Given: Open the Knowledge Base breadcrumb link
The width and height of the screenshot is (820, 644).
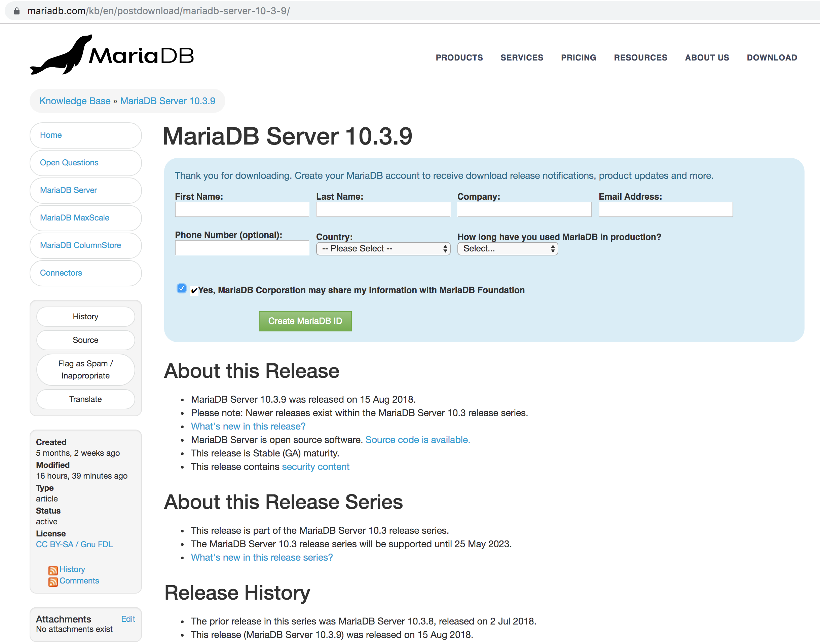Looking at the screenshot, I should (x=75, y=101).
